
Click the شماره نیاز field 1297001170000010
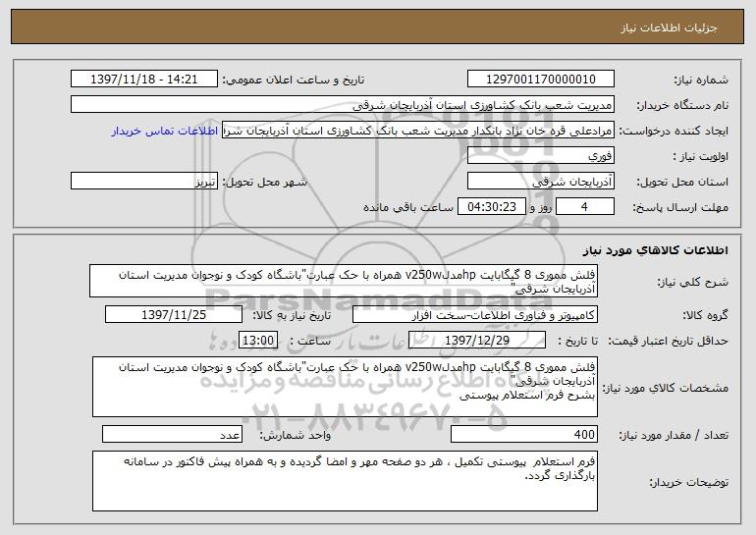(x=540, y=80)
